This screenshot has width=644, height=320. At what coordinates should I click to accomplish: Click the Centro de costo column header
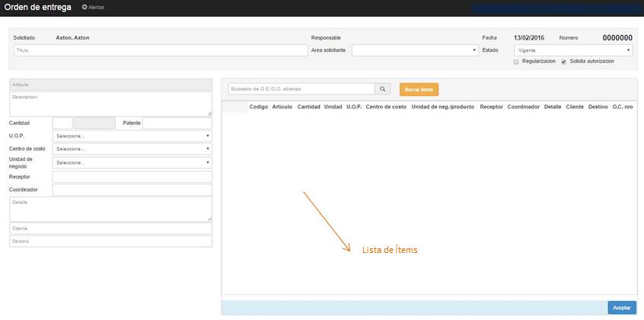(x=386, y=107)
